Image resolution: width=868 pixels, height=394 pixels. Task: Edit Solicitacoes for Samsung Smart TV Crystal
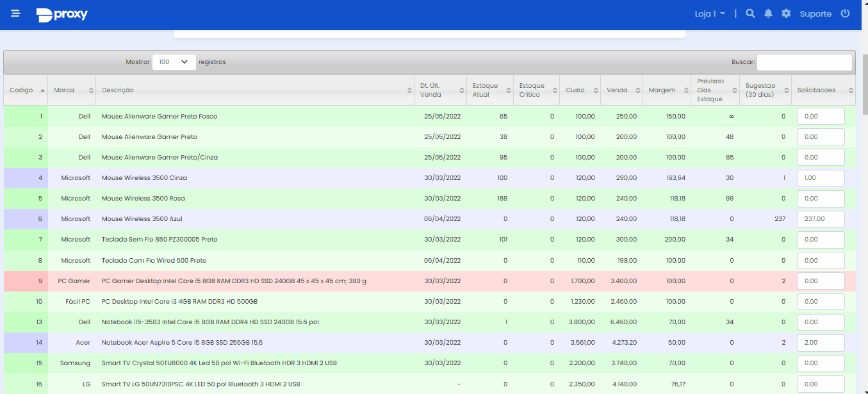[821, 363]
